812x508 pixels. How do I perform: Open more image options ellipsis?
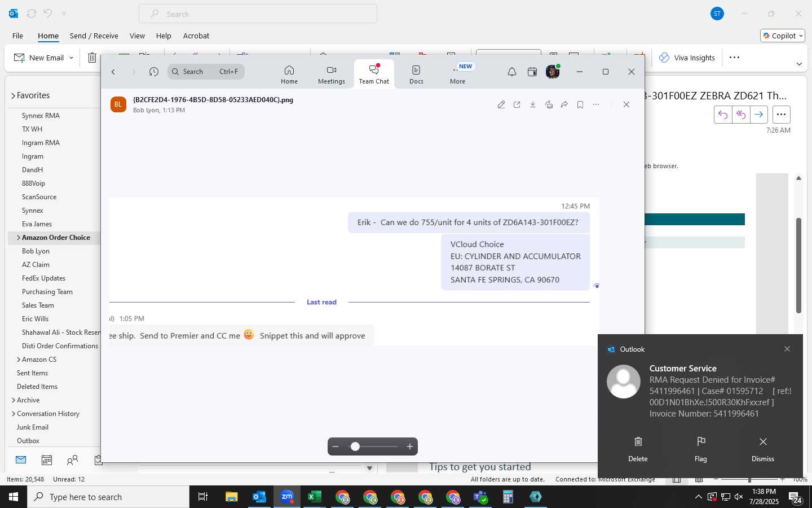[x=596, y=104]
